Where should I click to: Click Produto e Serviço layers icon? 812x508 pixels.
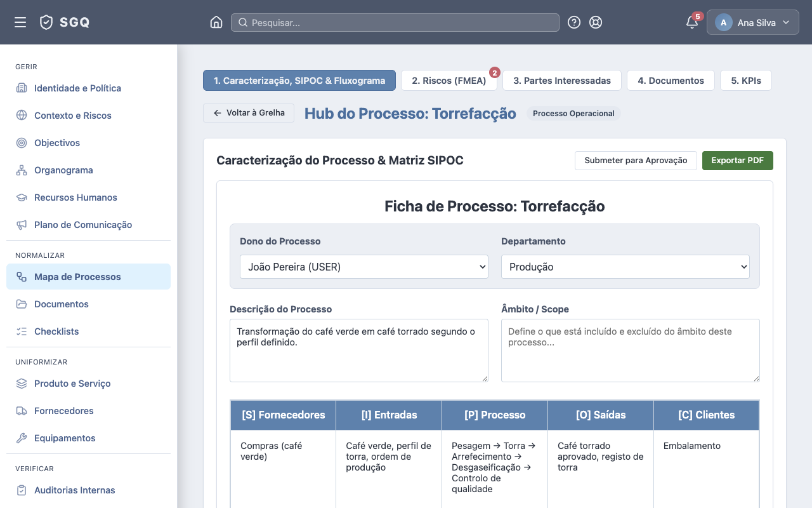click(22, 384)
